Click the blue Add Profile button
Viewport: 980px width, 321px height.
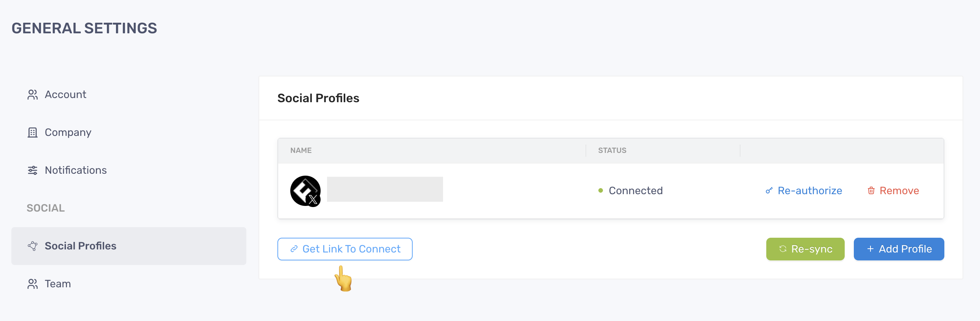(899, 249)
